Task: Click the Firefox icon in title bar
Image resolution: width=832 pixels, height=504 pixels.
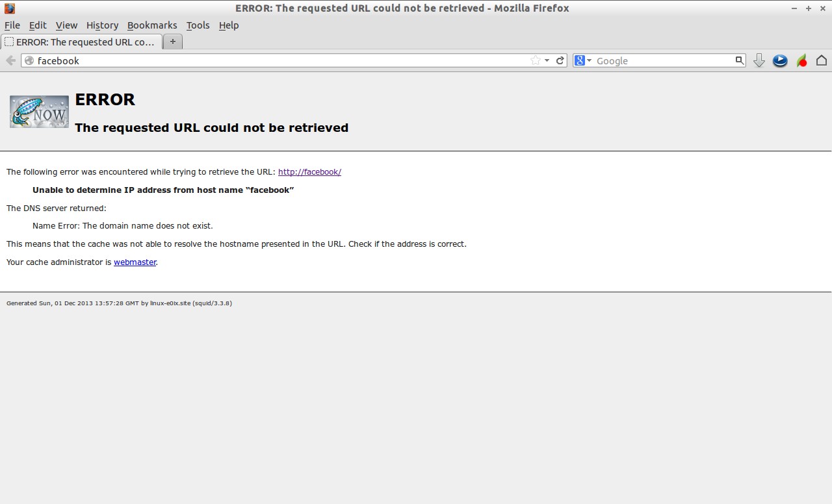Action: coord(9,8)
